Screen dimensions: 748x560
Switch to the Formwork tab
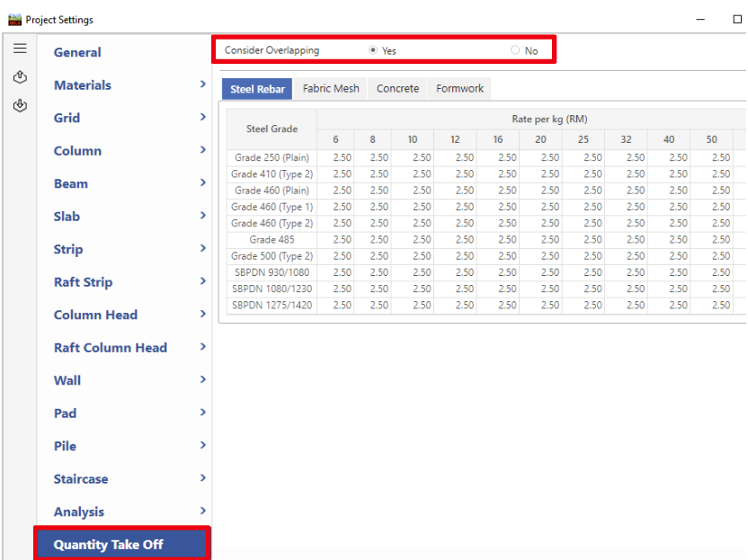tap(459, 88)
